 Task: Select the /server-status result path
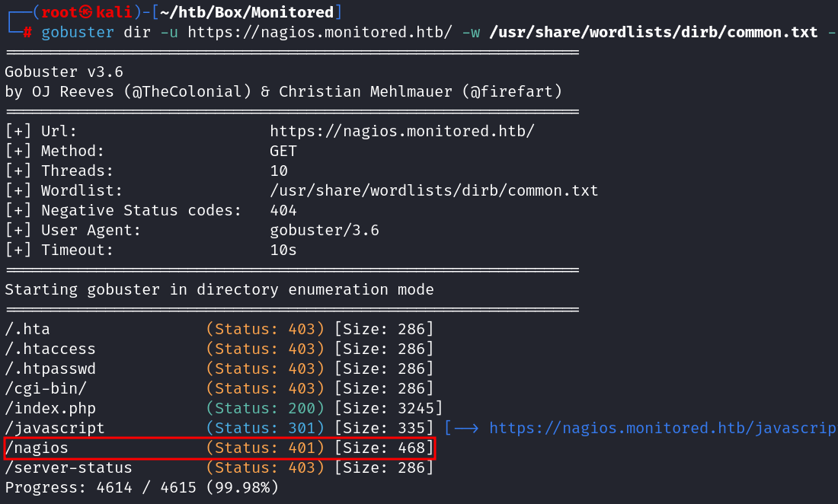(69, 467)
